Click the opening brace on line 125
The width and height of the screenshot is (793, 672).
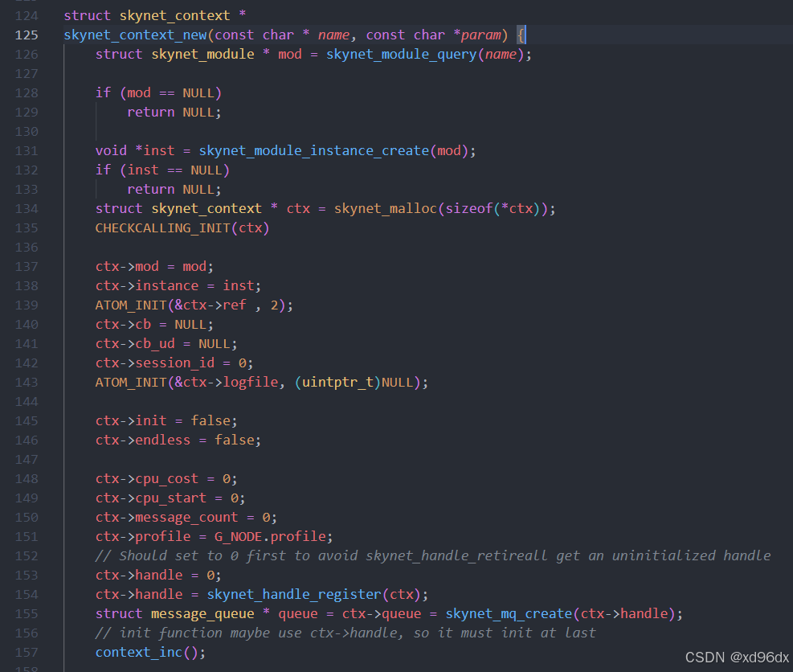coord(521,35)
